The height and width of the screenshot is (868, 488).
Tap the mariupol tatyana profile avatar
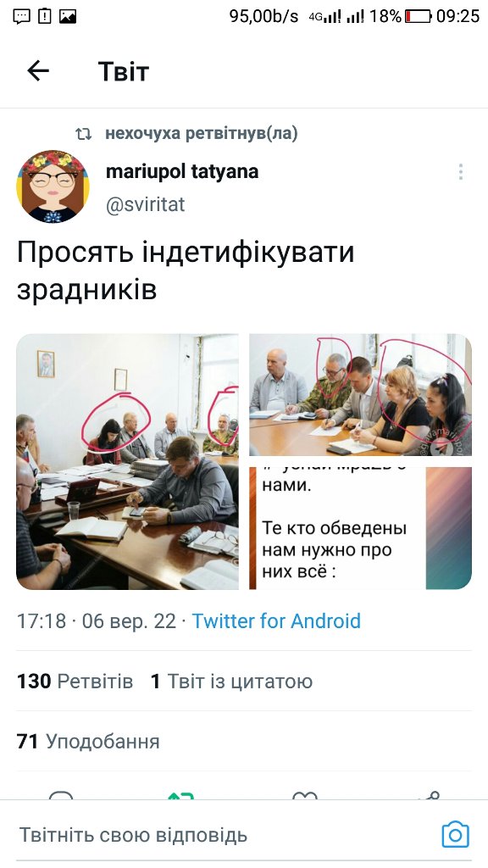53,186
